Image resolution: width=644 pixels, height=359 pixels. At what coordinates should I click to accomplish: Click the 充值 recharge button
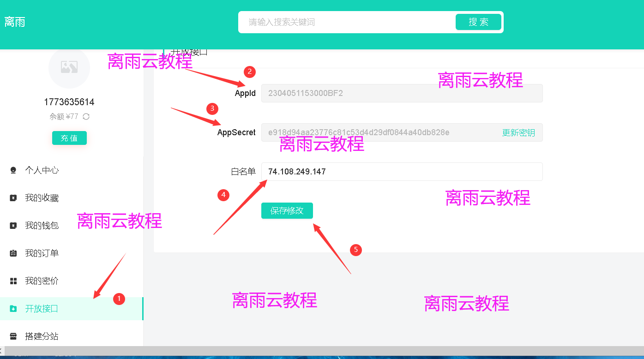[x=69, y=138]
